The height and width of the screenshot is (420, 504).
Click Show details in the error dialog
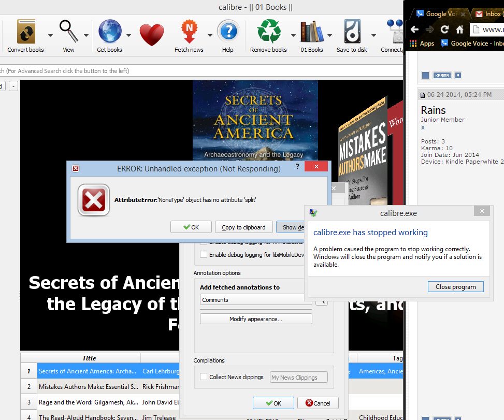[290, 227]
